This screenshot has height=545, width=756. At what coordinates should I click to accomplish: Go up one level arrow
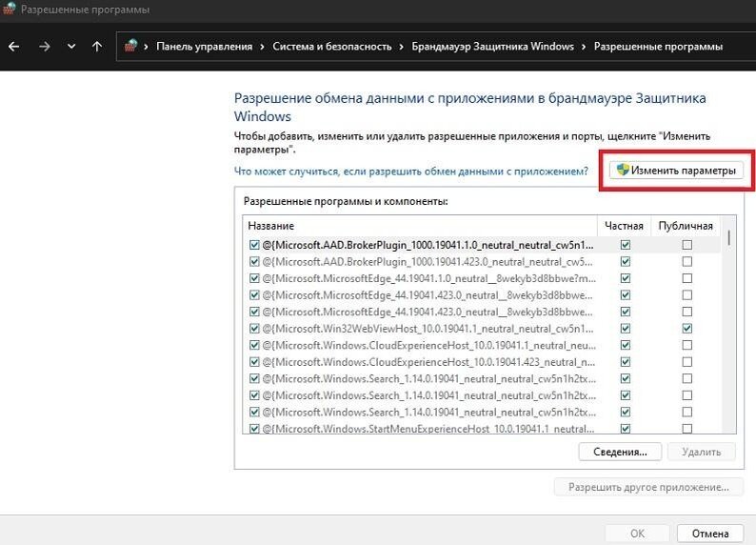tap(97, 47)
